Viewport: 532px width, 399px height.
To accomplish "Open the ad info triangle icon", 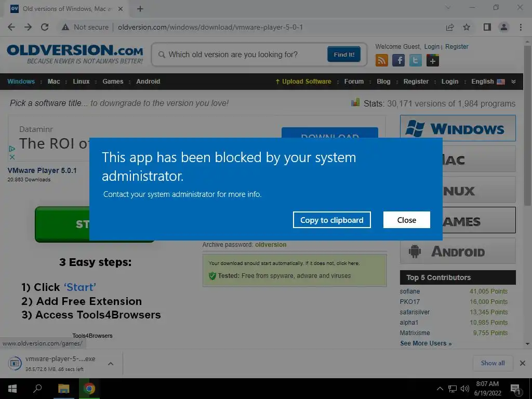I will (12, 149).
